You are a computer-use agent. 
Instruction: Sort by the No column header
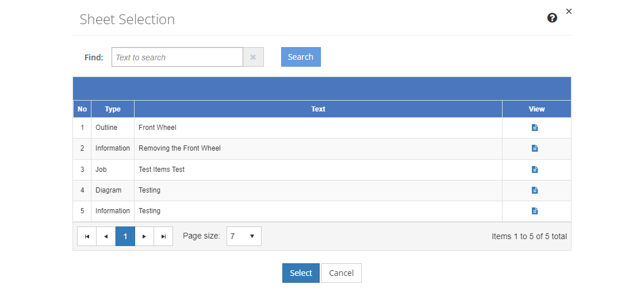[x=82, y=109]
